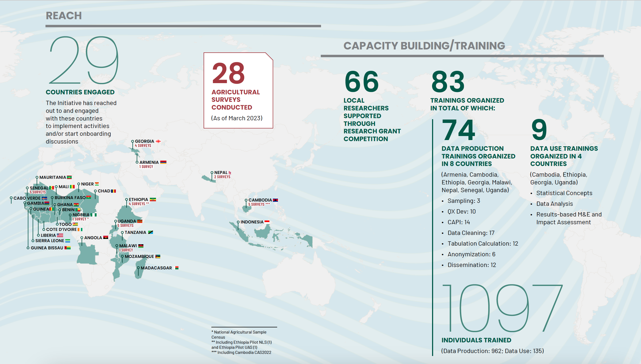Click the 83 trainings number
The image size is (641, 364).
448,82
